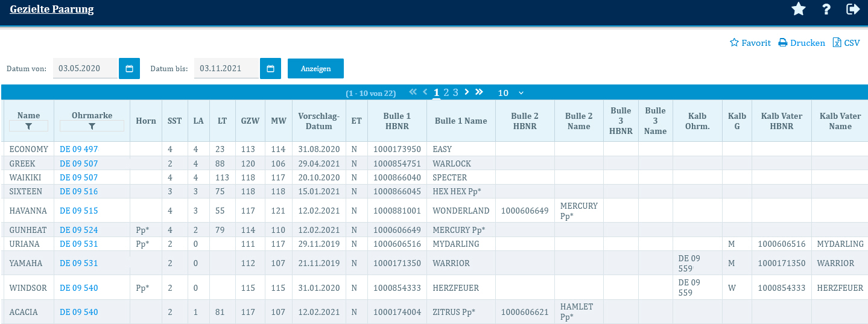Click the Name column filter icon

(28, 126)
